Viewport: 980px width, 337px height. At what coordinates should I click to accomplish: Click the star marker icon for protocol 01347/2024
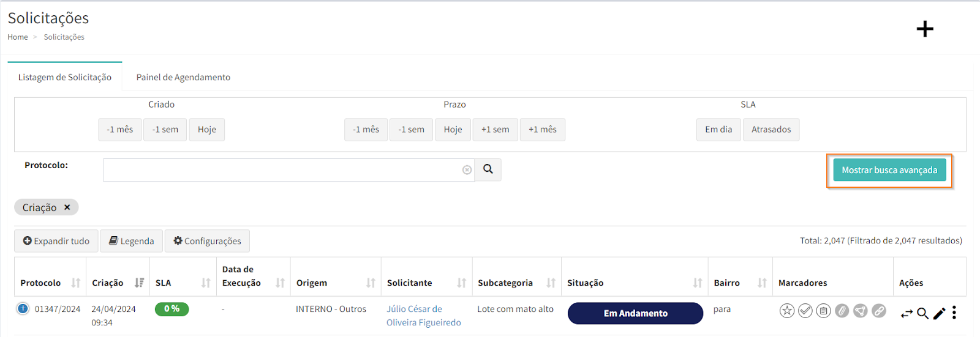tap(786, 311)
